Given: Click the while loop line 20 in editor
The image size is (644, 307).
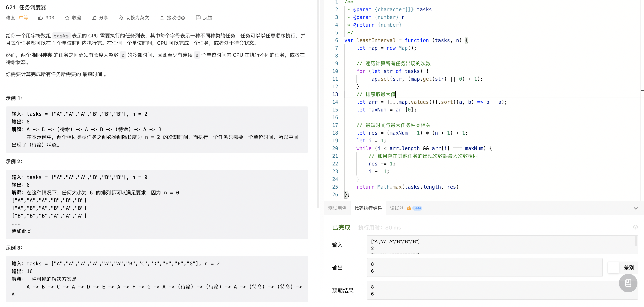Looking at the screenshot, I should pyautogui.click(x=424, y=148).
